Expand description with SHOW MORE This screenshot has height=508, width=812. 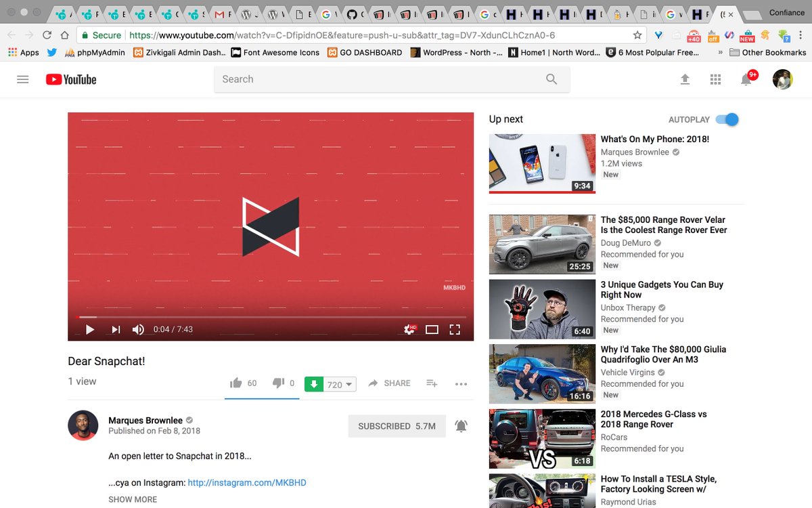pos(133,499)
